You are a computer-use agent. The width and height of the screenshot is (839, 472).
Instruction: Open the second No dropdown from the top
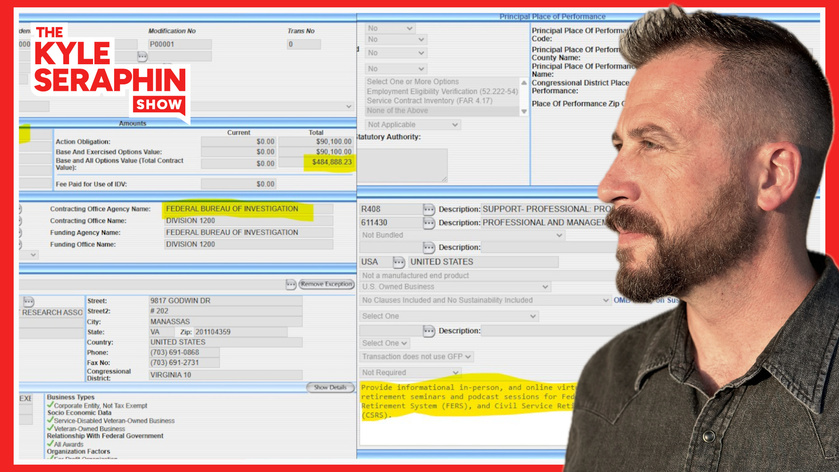(396, 40)
